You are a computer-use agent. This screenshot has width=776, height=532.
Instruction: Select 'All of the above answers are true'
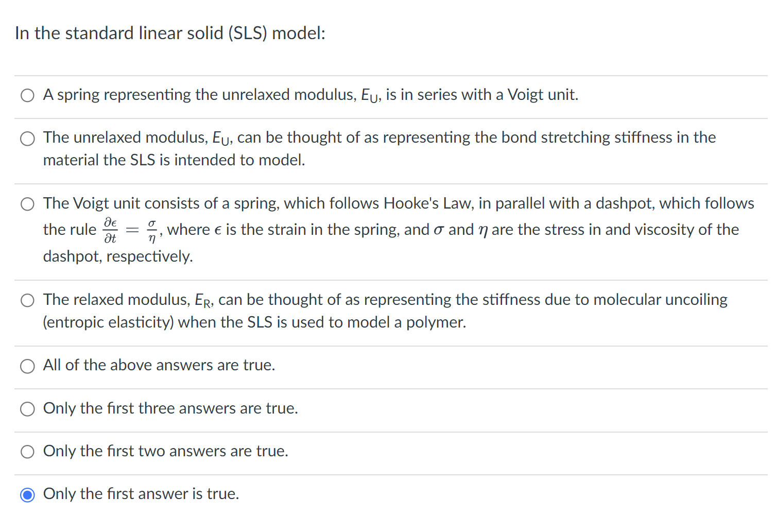(x=27, y=366)
